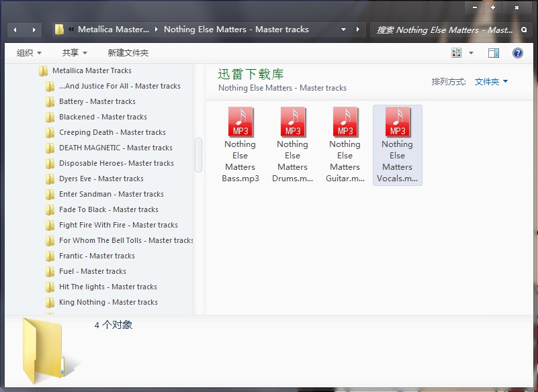
Task: Open the address bar history dropdown
Action: pos(343,30)
